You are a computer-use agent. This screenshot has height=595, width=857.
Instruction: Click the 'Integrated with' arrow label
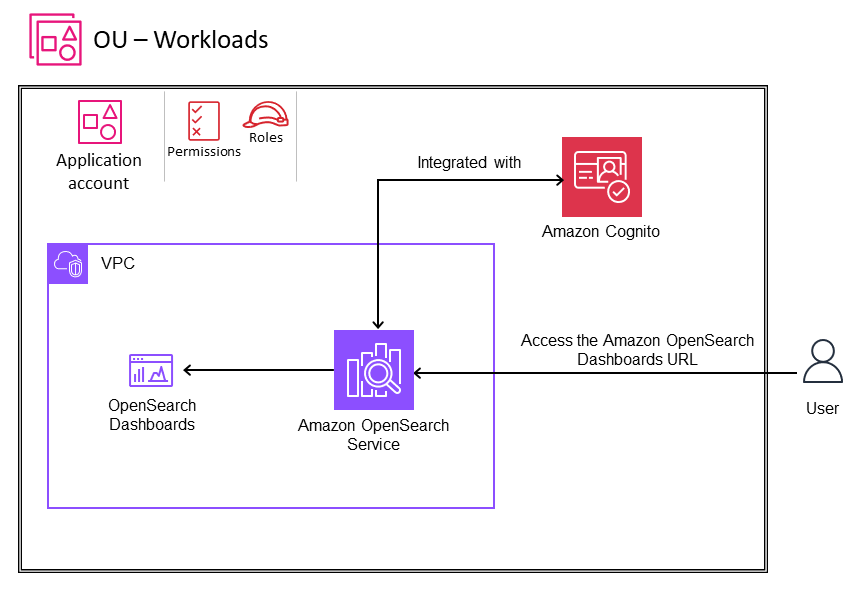pyautogui.click(x=469, y=162)
